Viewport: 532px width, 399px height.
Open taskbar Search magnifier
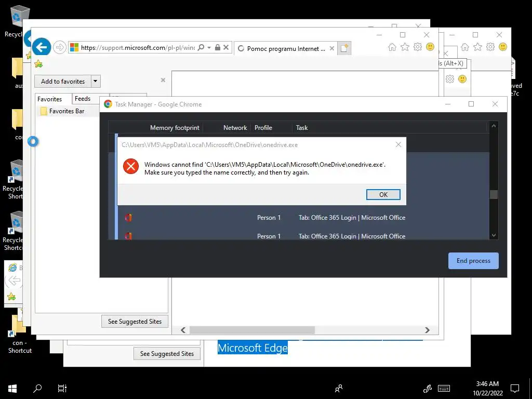[37, 388]
